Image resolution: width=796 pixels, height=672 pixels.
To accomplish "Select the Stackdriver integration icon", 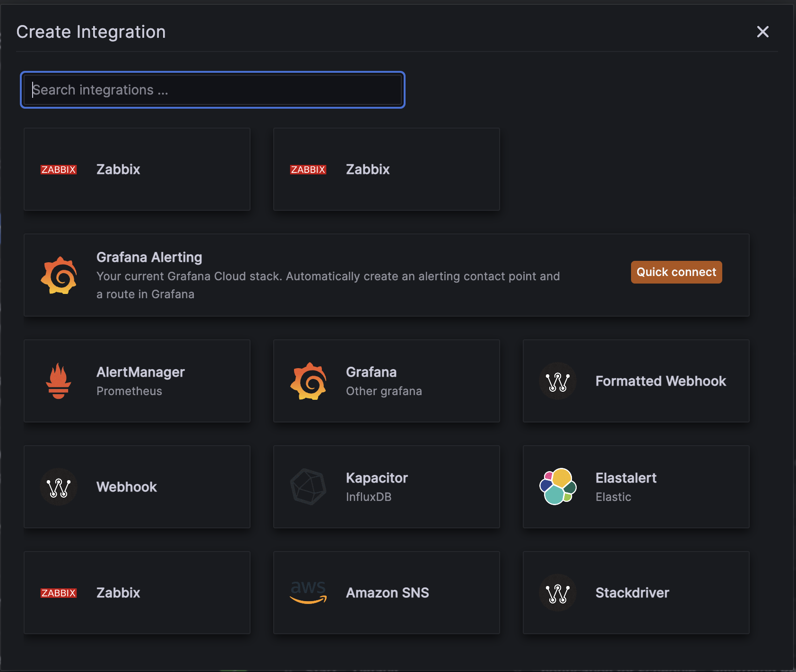I will pos(558,593).
